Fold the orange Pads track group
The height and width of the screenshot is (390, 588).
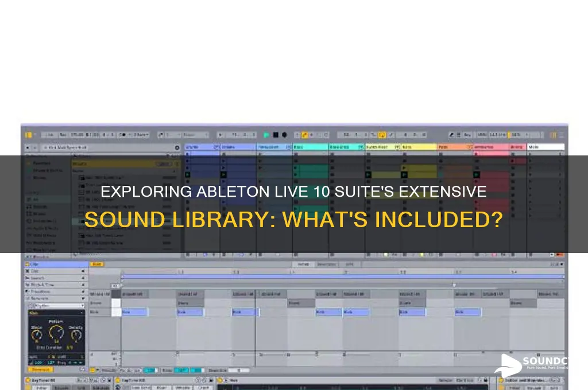(x=470, y=147)
